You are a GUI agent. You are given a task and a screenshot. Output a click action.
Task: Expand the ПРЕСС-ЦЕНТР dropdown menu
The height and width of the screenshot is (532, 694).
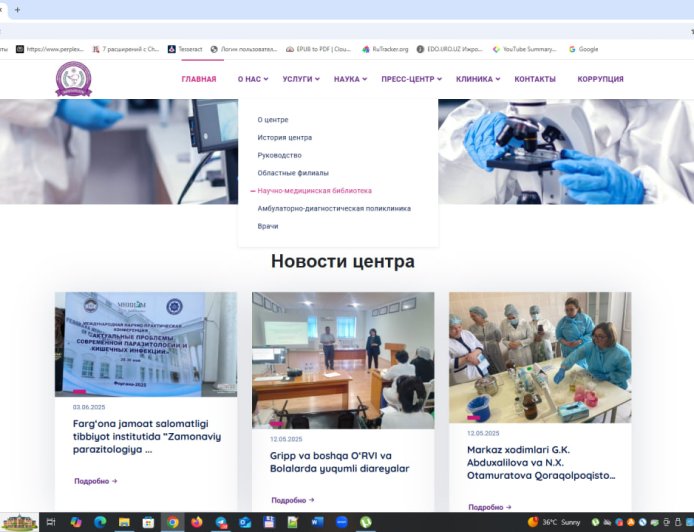click(412, 79)
